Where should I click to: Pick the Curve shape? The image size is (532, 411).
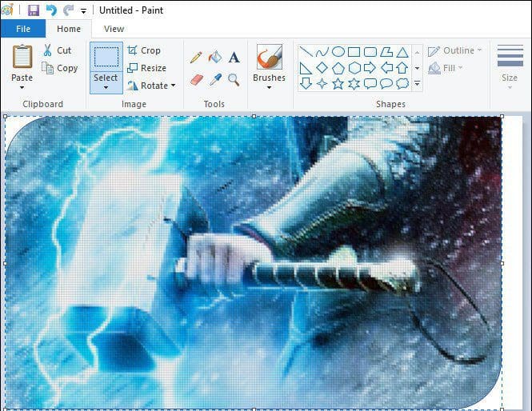pos(322,52)
